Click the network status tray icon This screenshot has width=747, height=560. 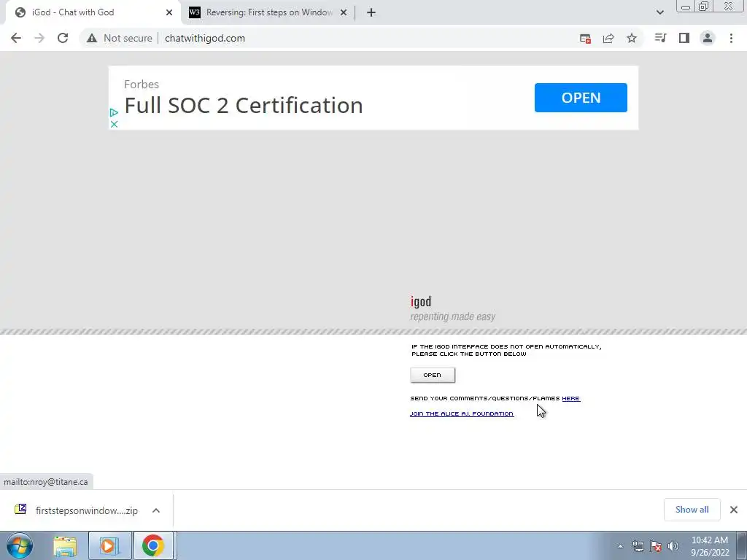638,546
